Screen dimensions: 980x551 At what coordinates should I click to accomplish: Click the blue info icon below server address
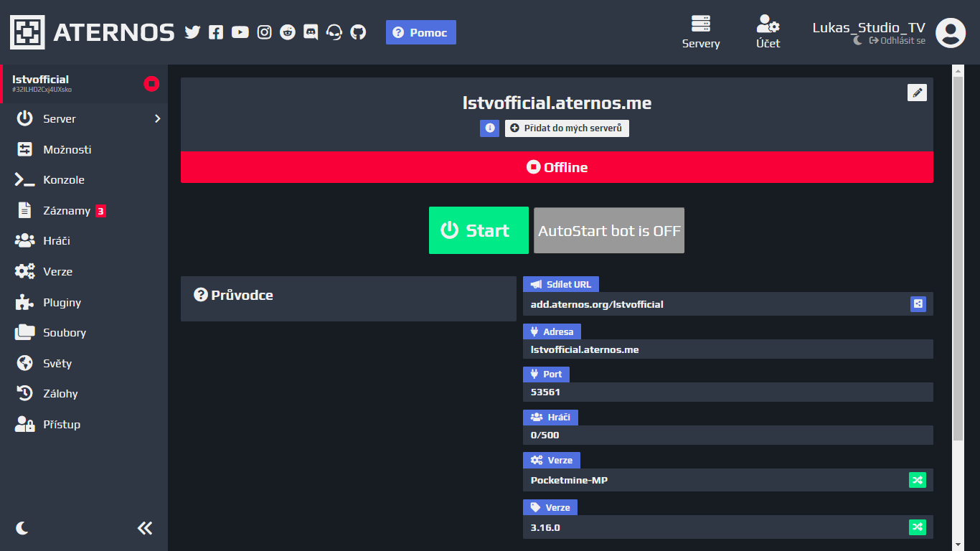point(489,128)
